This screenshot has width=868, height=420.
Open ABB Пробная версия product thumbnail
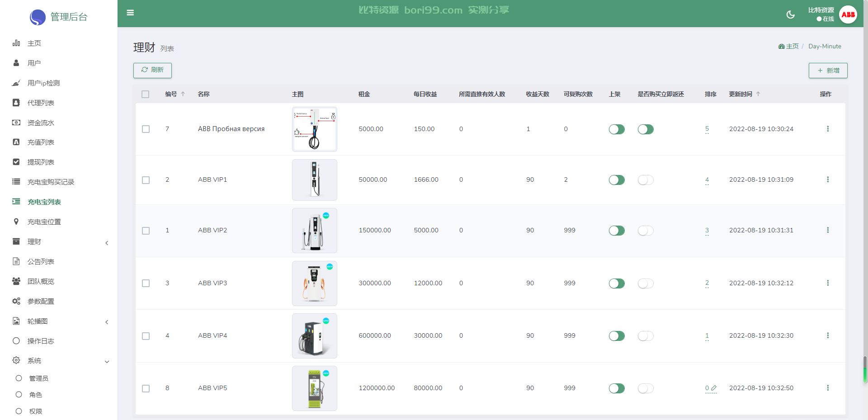pyautogui.click(x=315, y=129)
